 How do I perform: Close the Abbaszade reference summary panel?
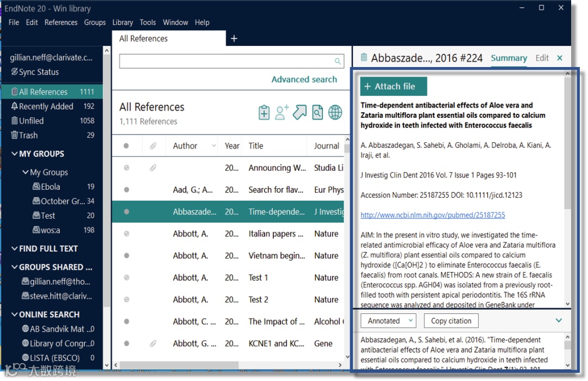point(560,58)
